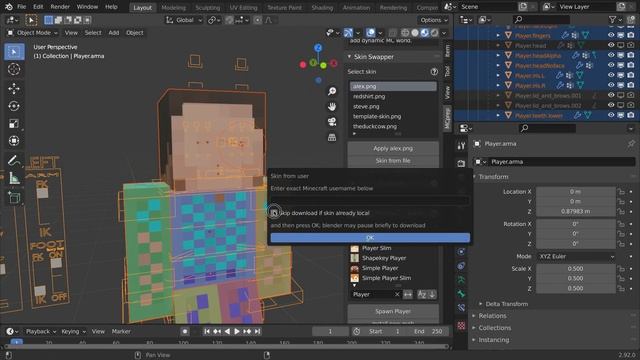Select Material Preview shading
Viewport: 640px width, 360px height.
coord(424,33)
